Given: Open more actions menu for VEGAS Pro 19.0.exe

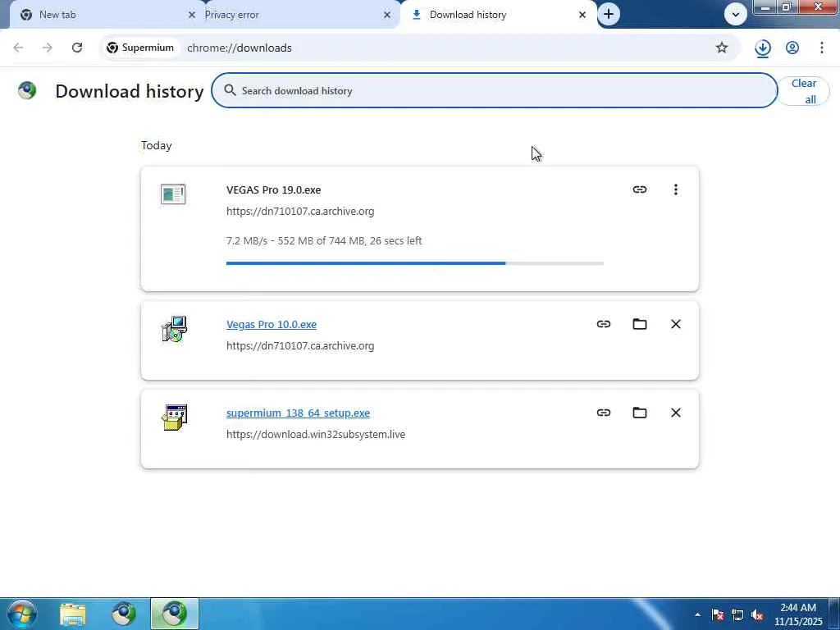Looking at the screenshot, I should click(676, 189).
